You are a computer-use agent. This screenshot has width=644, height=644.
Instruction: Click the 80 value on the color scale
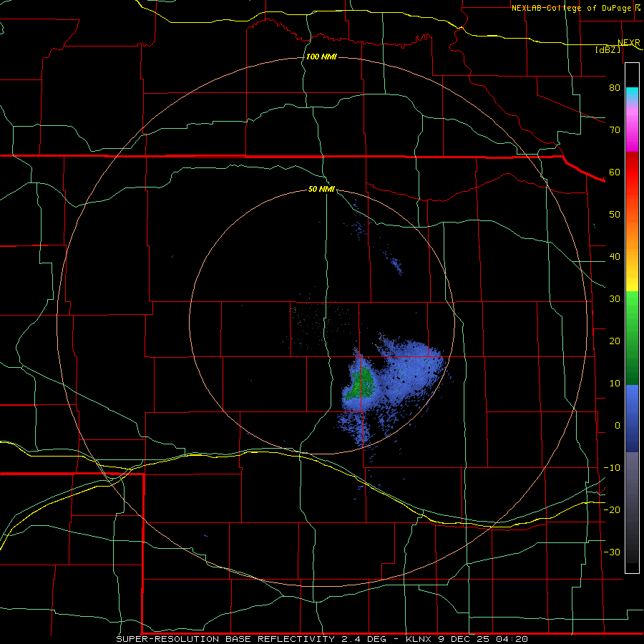615,87
